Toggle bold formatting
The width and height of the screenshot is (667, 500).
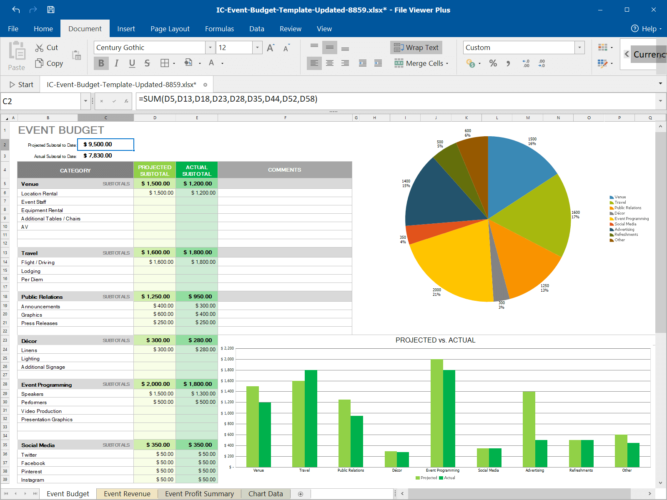pyautogui.click(x=101, y=63)
